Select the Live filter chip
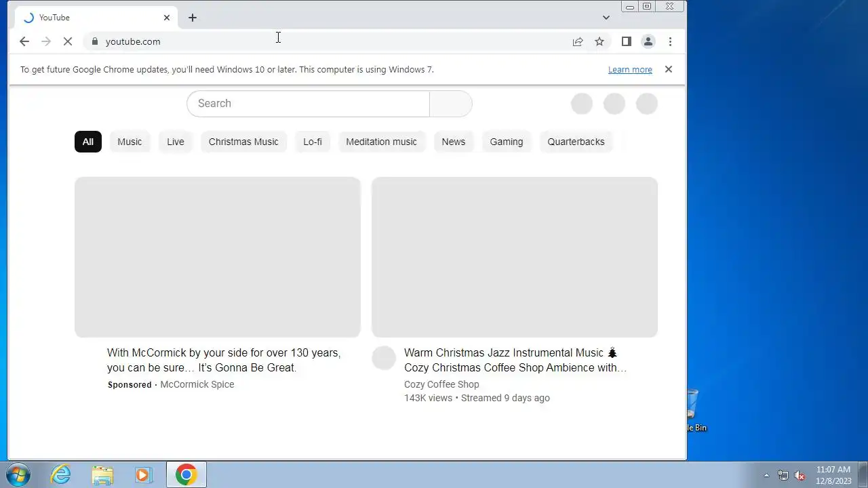Image resolution: width=868 pixels, height=488 pixels. point(176,142)
